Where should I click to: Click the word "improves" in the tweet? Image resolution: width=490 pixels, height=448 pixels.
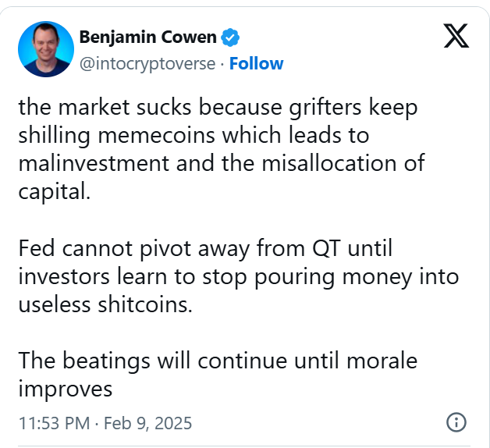click(66, 387)
